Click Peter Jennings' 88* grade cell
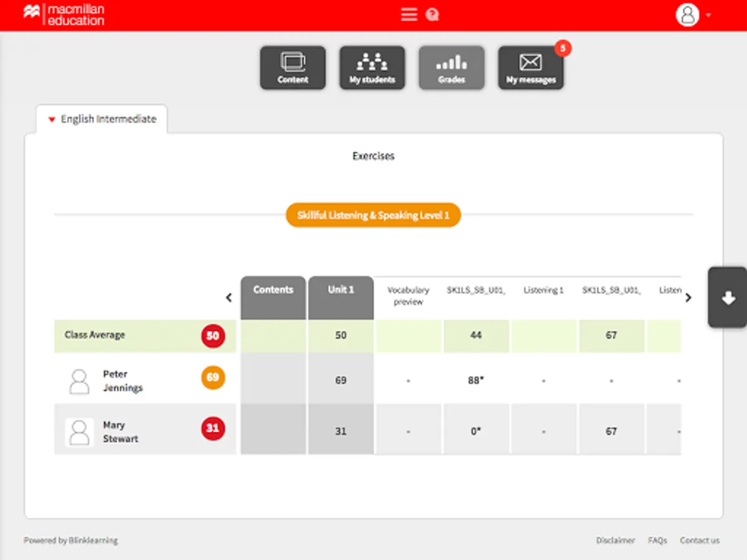Image resolution: width=747 pixels, height=560 pixels. (476, 380)
